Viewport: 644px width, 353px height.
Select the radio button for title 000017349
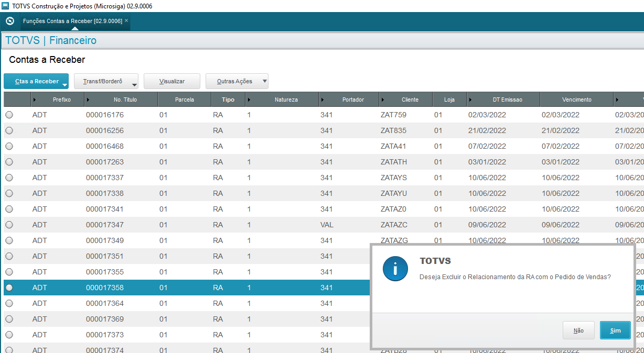point(9,240)
